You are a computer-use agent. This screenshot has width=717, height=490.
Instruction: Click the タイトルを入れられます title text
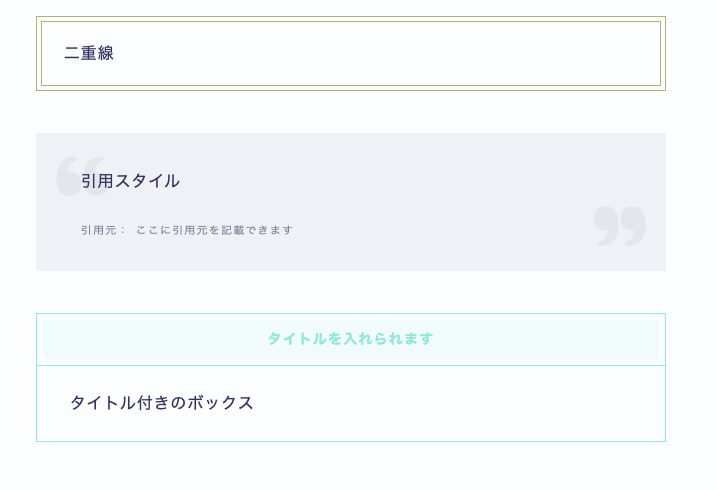coord(350,339)
